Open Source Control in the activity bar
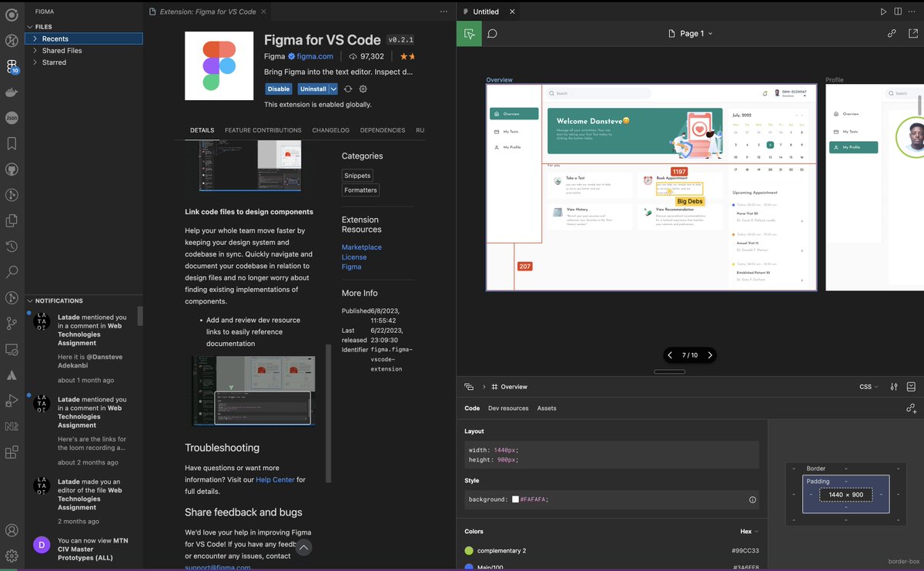This screenshot has height=571, width=924. tap(12, 324)
